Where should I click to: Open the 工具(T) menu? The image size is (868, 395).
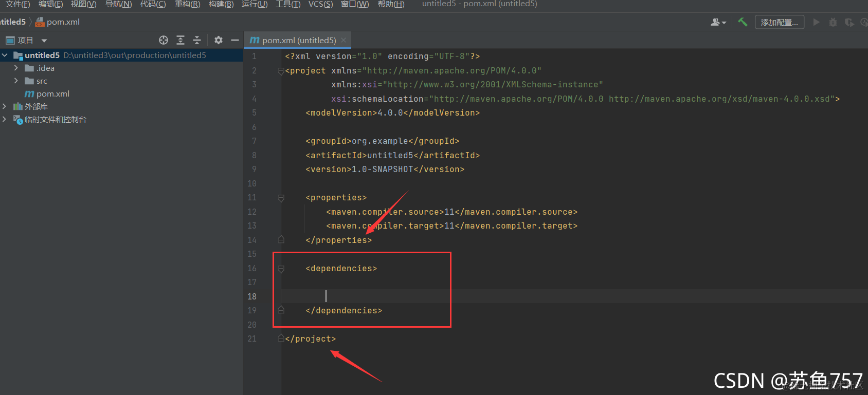point(288,4)
